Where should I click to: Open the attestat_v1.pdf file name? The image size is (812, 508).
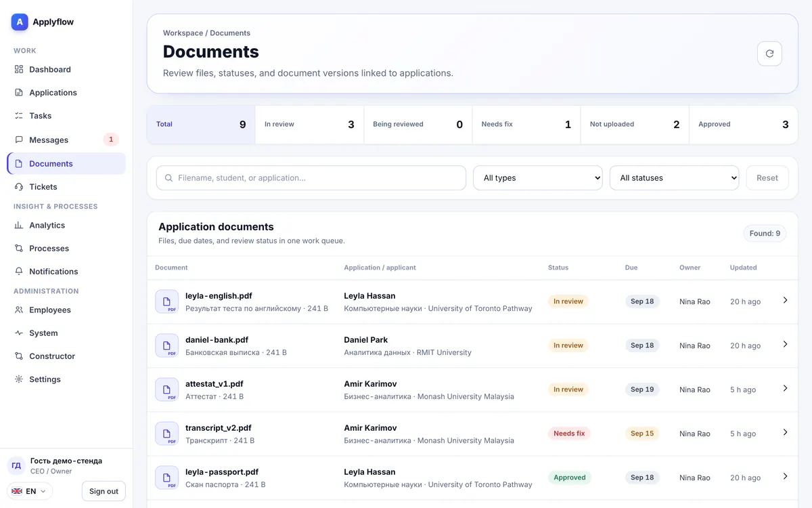215,384
